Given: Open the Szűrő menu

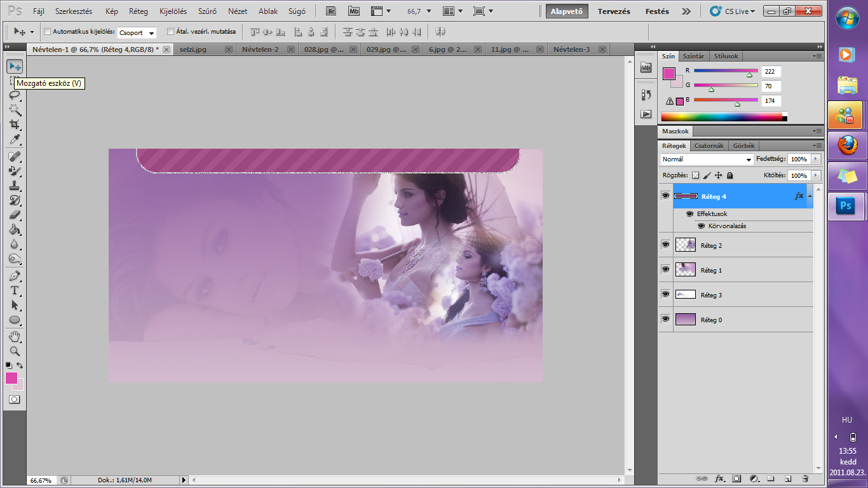Looking at the screenshot, I should (x=207, y=11).
